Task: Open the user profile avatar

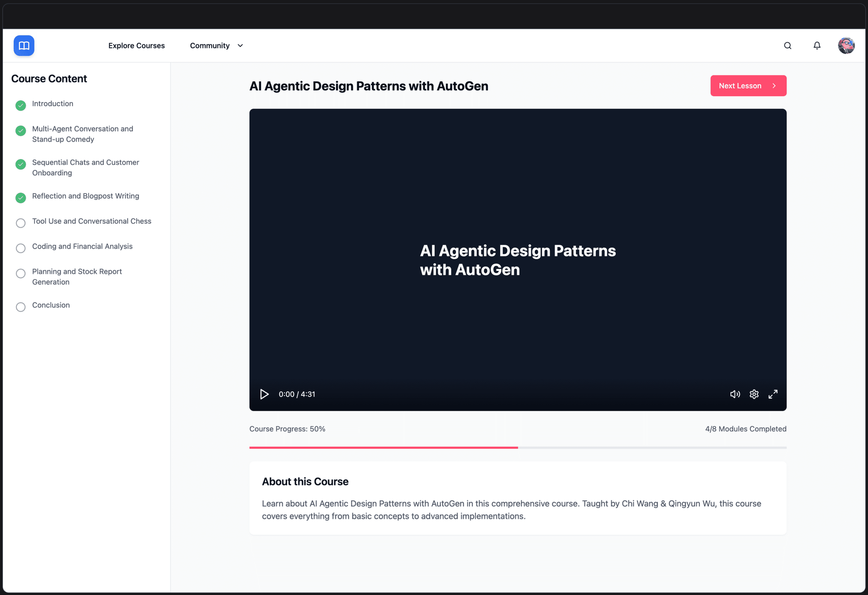Action: click(846, 46)
